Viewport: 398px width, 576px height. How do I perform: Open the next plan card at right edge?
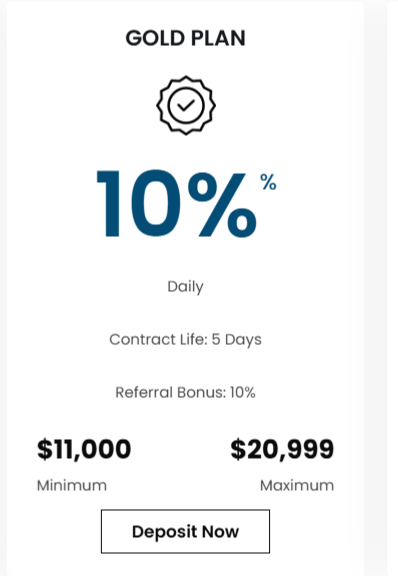coord(392,288)
